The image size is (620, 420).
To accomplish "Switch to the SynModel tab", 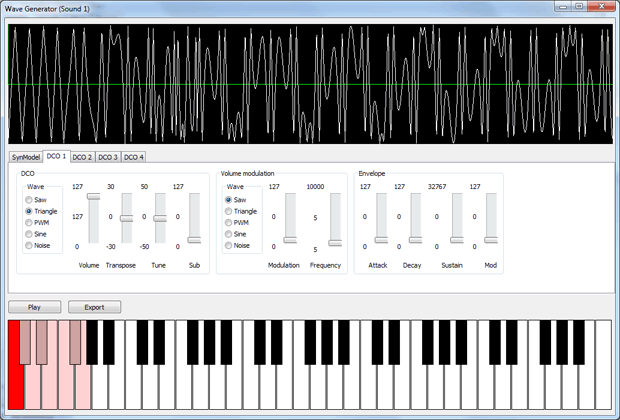I will [25, 157].
